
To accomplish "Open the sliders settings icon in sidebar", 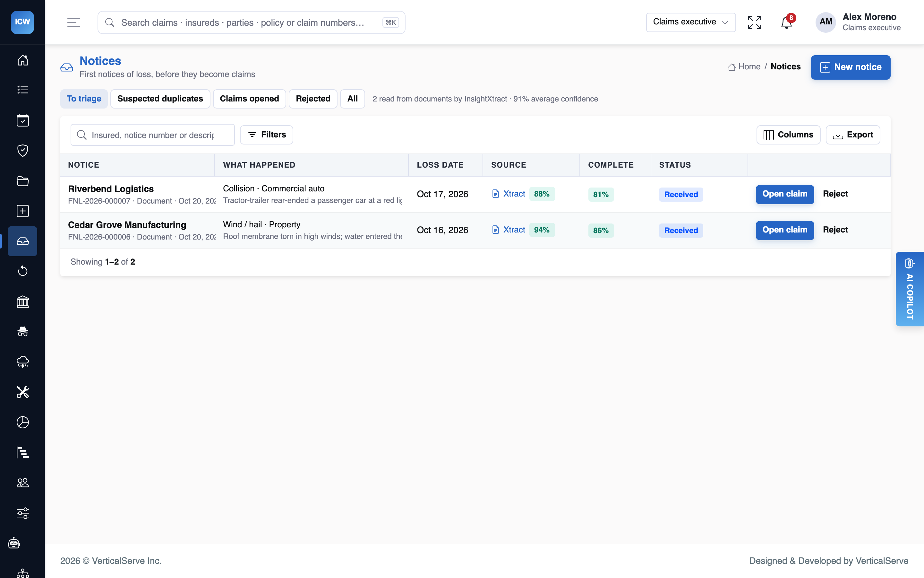I will pyautogui.click(x=22, y=513).
